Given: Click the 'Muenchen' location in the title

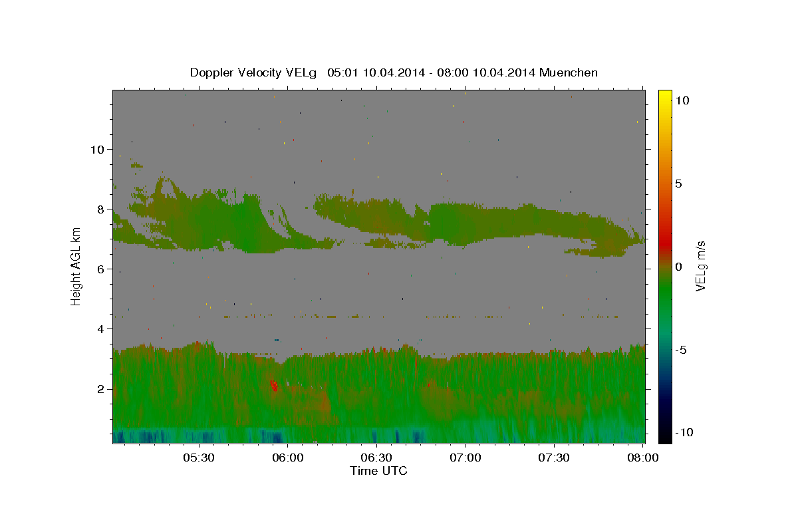Looking at the screenshot, I should click(x=569, y=72).
